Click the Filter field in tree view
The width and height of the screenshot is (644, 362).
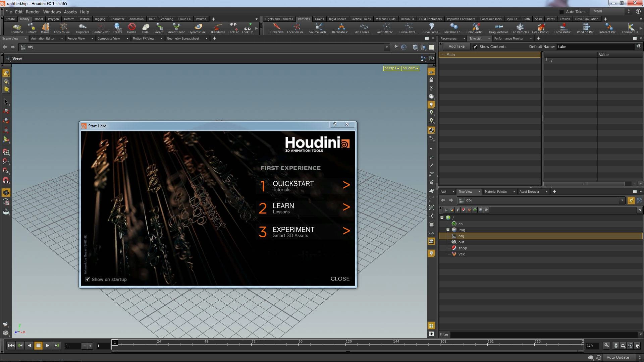[x=543, y=335]
